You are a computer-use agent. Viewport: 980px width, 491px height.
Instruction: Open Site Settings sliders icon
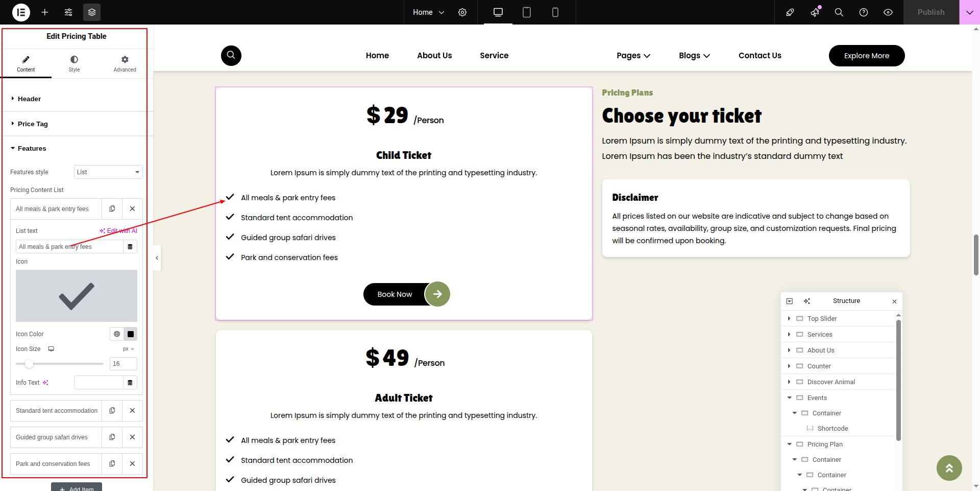[68, 12]
